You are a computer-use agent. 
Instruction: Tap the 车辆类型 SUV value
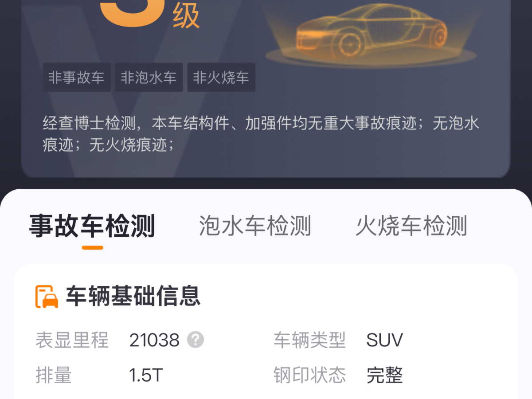(x=384, y=340)
